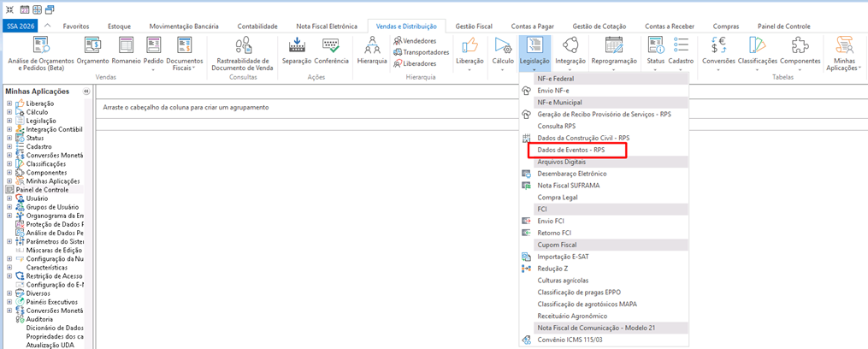Screen dimensions: 868x349
Task: Switch to the Contabilidade tab
Action: tap(257, 27)
